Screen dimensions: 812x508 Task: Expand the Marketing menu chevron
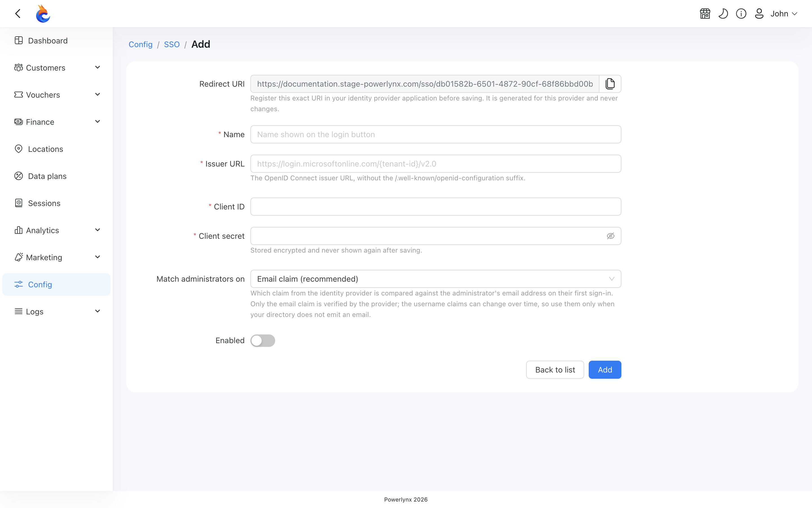point(98,257)
